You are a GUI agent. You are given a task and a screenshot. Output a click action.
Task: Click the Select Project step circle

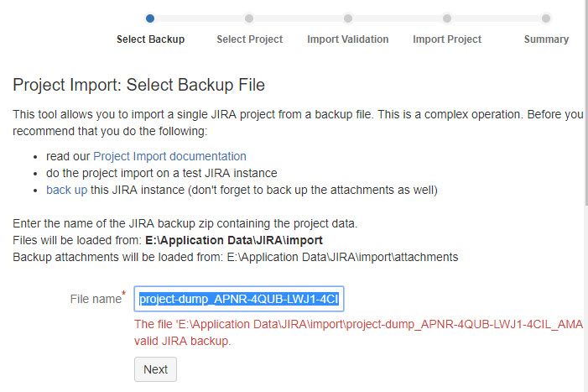click(x=249, y=18)
